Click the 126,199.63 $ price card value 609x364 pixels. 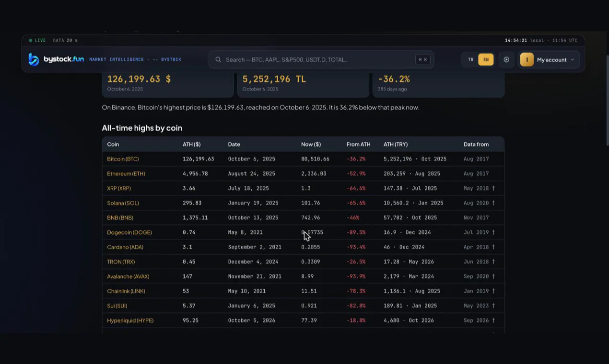point(139,79)
